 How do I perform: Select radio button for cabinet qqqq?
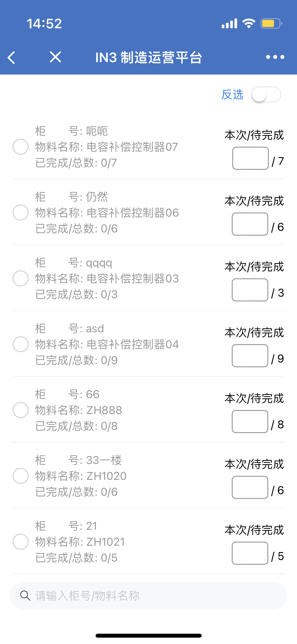(x=21, y=278)
